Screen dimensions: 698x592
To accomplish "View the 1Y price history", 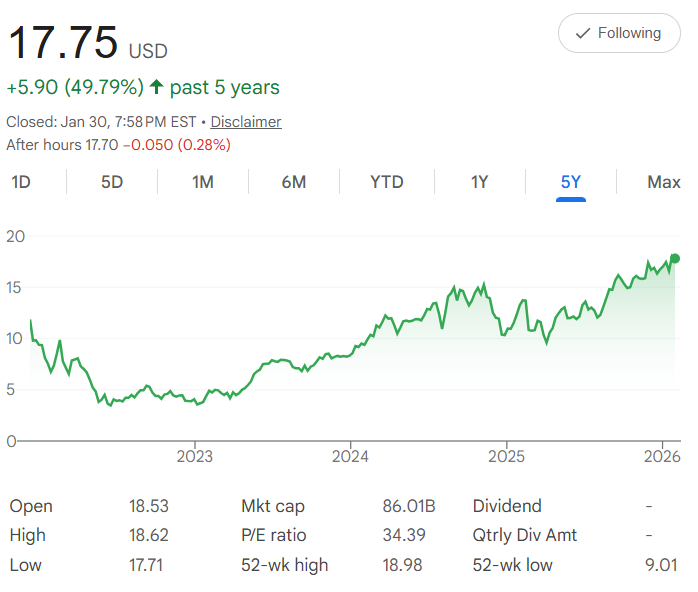I will tap(479, 182).
